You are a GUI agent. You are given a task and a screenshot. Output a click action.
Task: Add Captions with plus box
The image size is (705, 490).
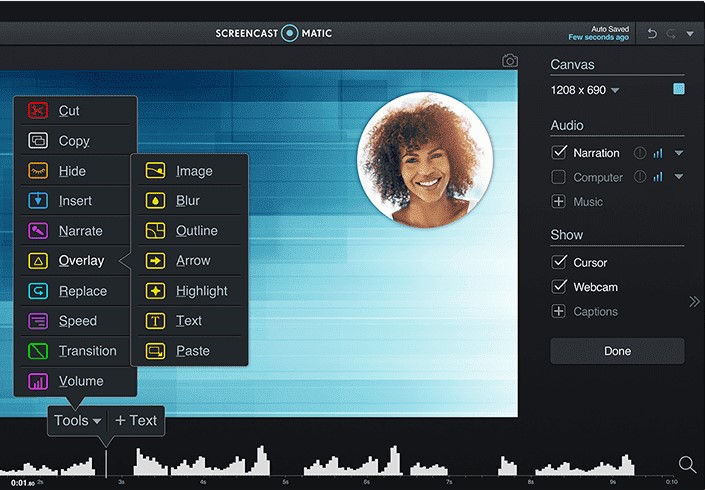coord(558,311)
